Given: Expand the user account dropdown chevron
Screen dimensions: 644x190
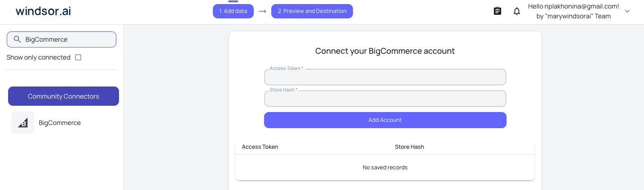Looking at the screenshot, I should 627,11.
